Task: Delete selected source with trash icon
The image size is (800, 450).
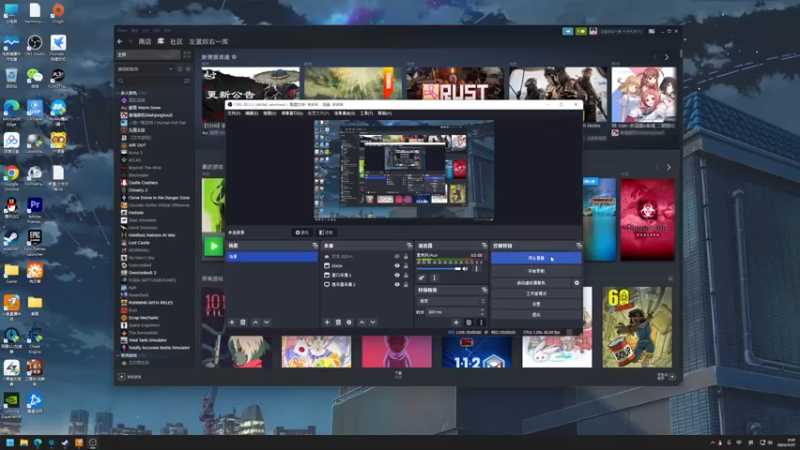Action: pos(338,322)
